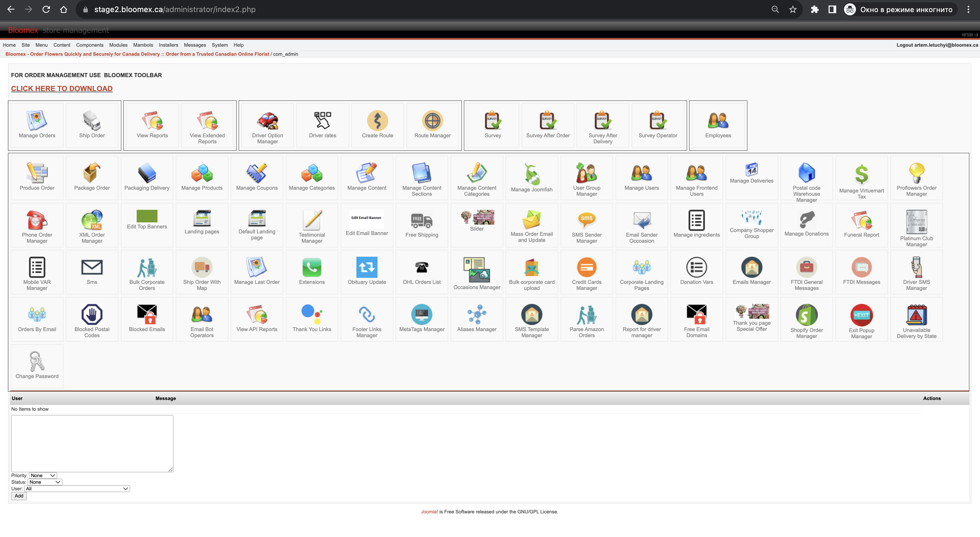The width and height of the screenshot is (980, 537).
Task: Open the Mambots menu
Action: pyautogui.click(x=143, y=45)
